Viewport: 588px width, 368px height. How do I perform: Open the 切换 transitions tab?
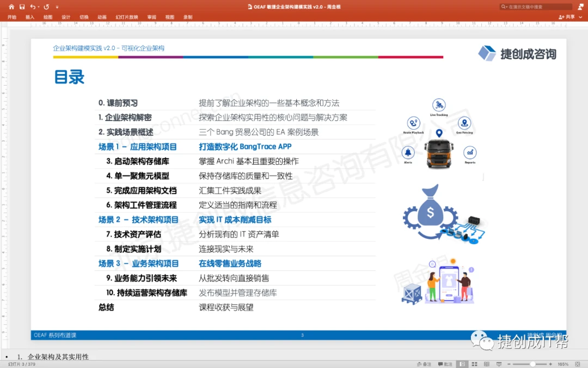pyautogui.click(x=84, y=17)
